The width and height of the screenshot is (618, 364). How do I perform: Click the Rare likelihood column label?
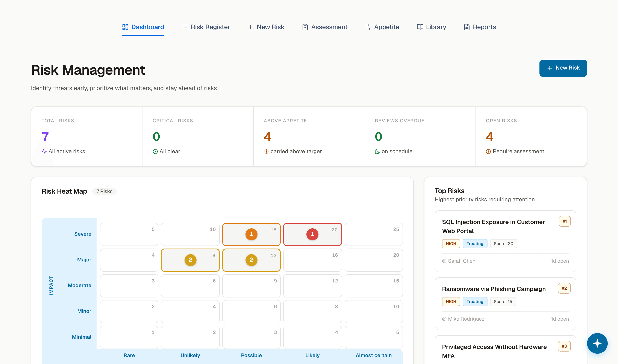129,355
